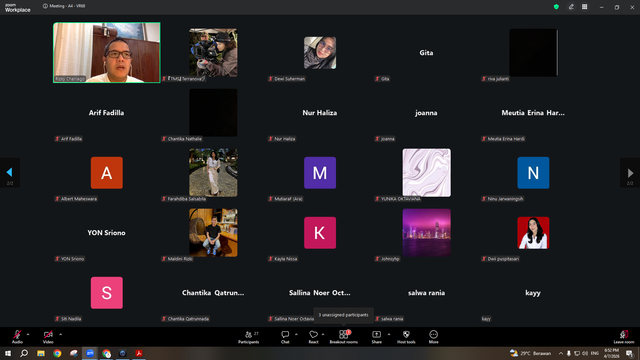Open File Explorer from taskbar
Viewport: 640px width, 360px height.
(41, 353)
